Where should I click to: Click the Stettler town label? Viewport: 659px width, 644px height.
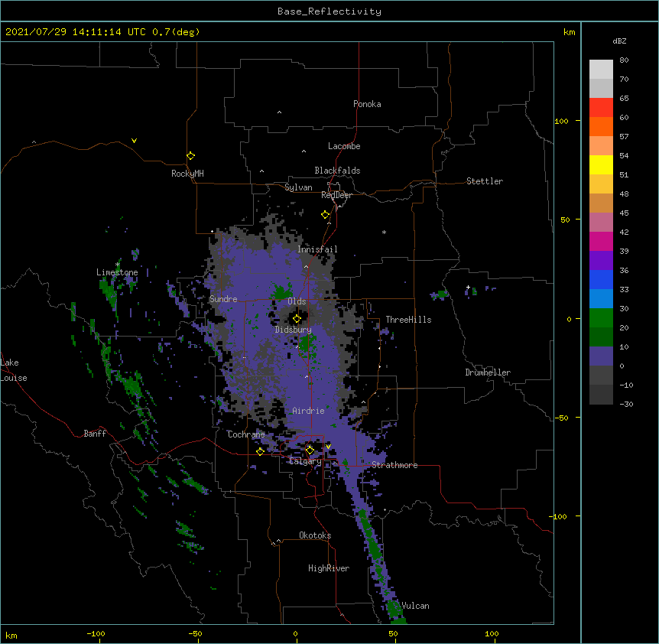(485, 181)
